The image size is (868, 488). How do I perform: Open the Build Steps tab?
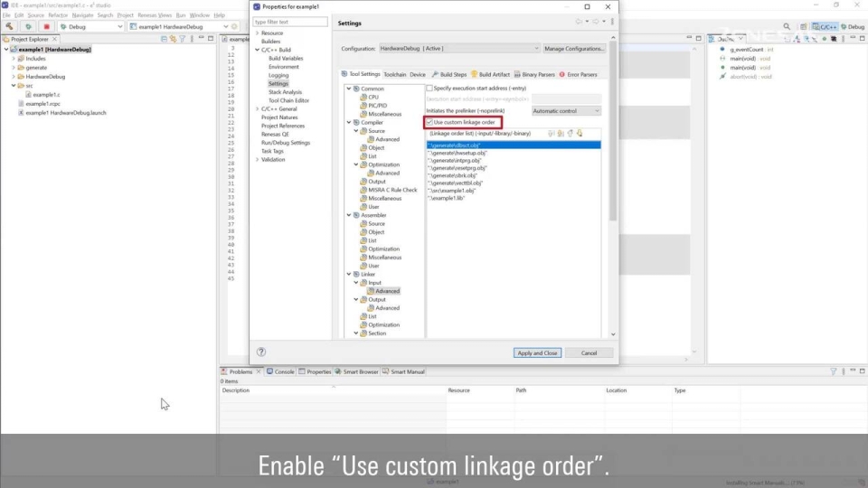[x=449, y=74]
